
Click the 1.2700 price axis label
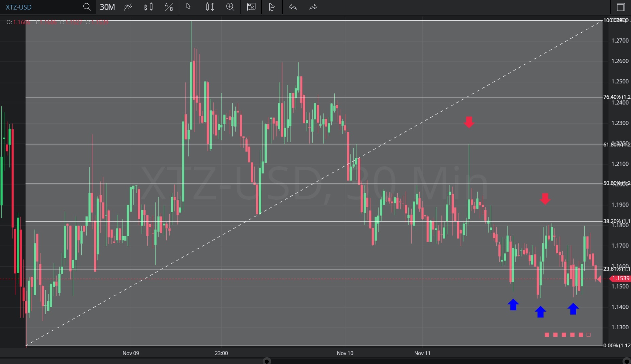620,40
